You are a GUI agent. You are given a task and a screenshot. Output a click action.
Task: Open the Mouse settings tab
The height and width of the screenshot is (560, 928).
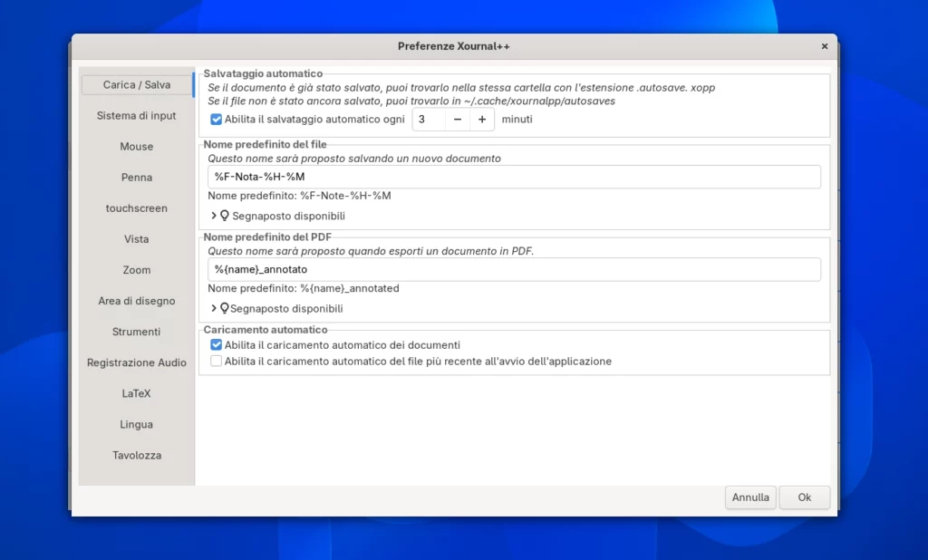click(x=137, y=146)
